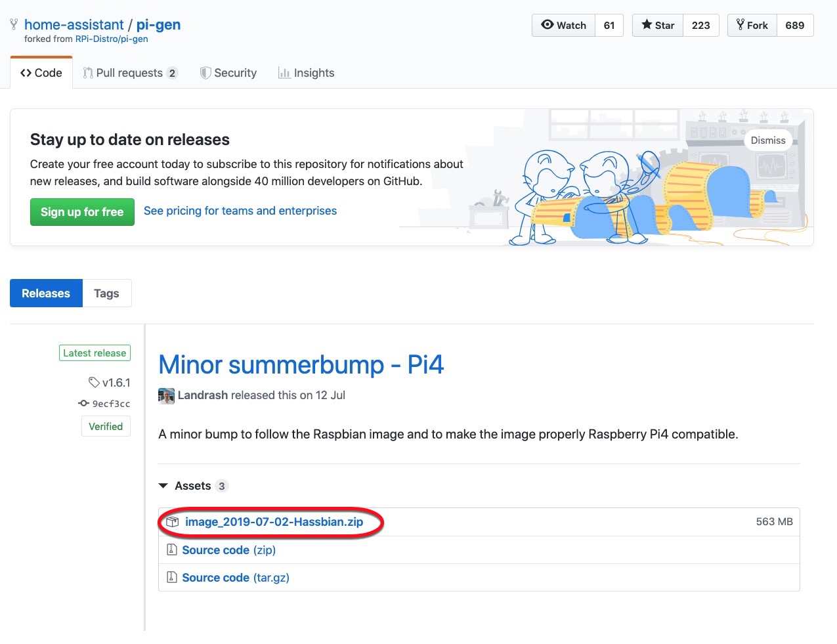
Task: Click the zip file icon beside Source code (zip)
Action: click(171, 550)
